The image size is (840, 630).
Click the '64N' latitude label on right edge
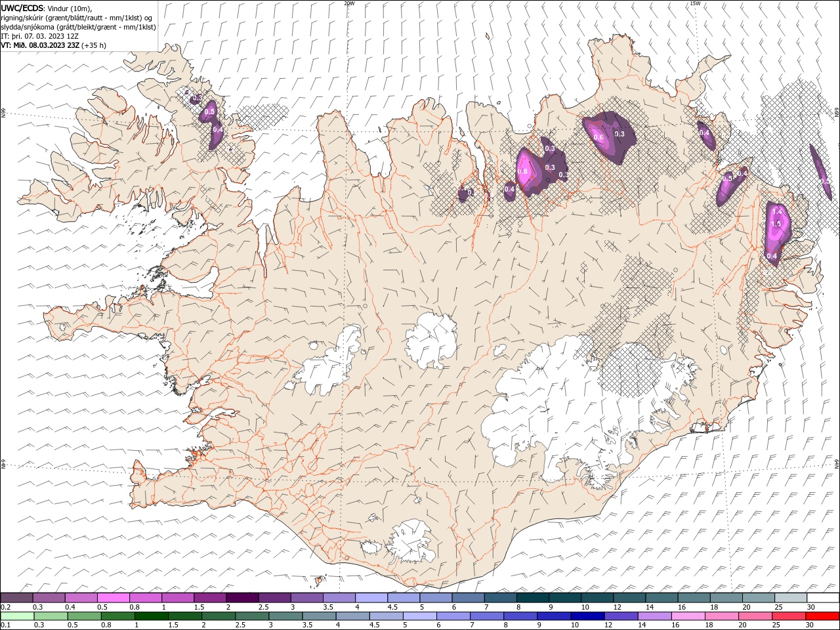pyautogui.click(x=837, y=463)
